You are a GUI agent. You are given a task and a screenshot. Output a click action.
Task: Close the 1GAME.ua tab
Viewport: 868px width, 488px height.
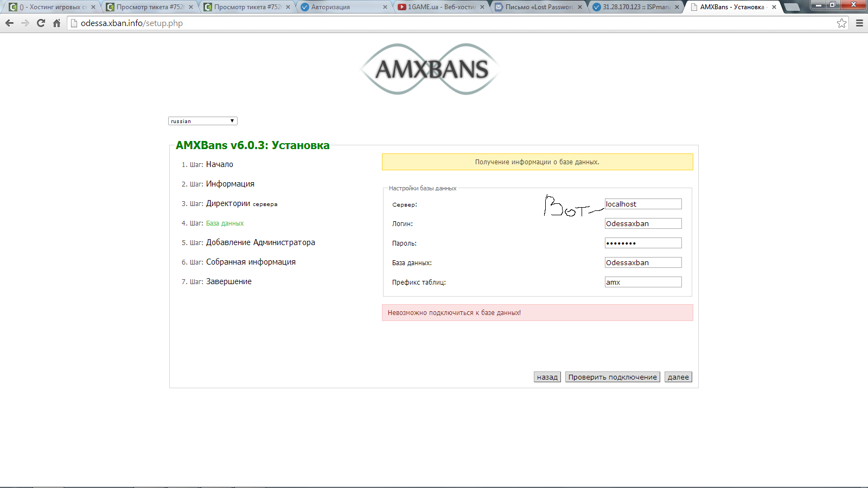point(482,7)
